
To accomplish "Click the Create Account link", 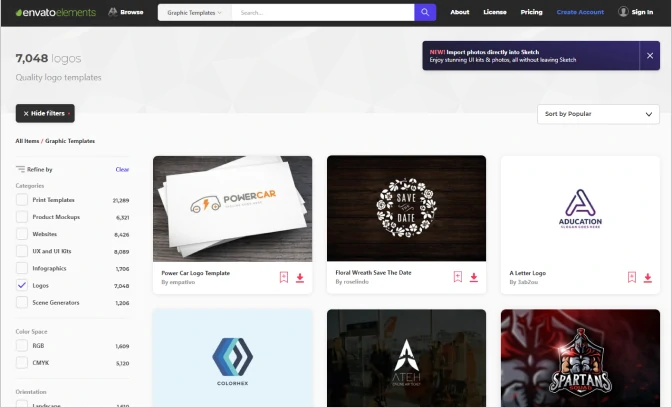I will click(580, 12).
